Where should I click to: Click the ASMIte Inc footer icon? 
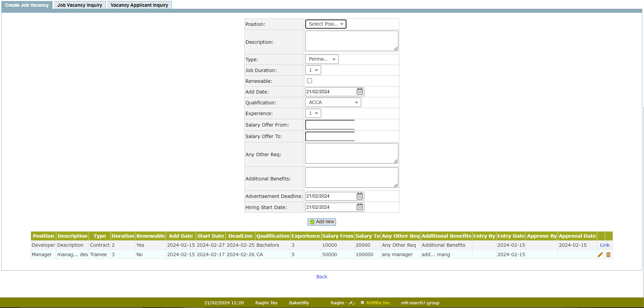coord(363,303)
